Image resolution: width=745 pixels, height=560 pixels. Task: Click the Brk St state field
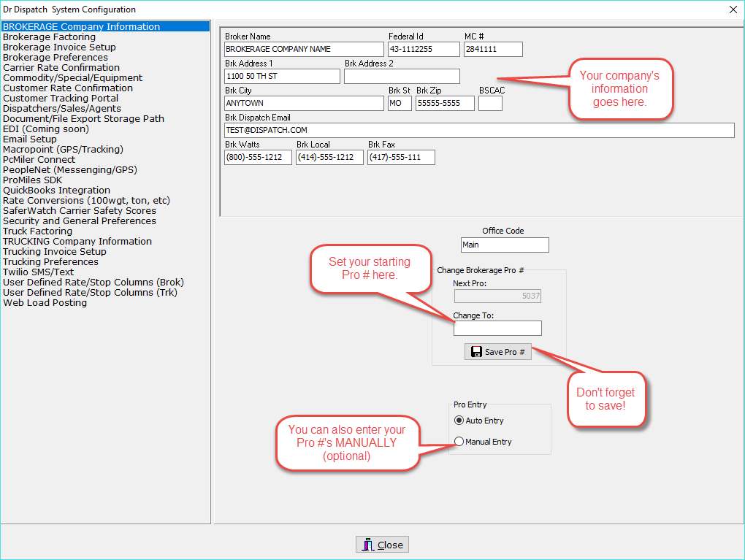(400, 103)
